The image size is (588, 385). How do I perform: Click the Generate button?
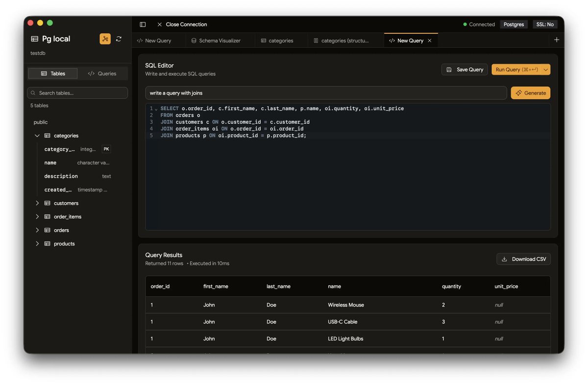[x=531, y=93]
